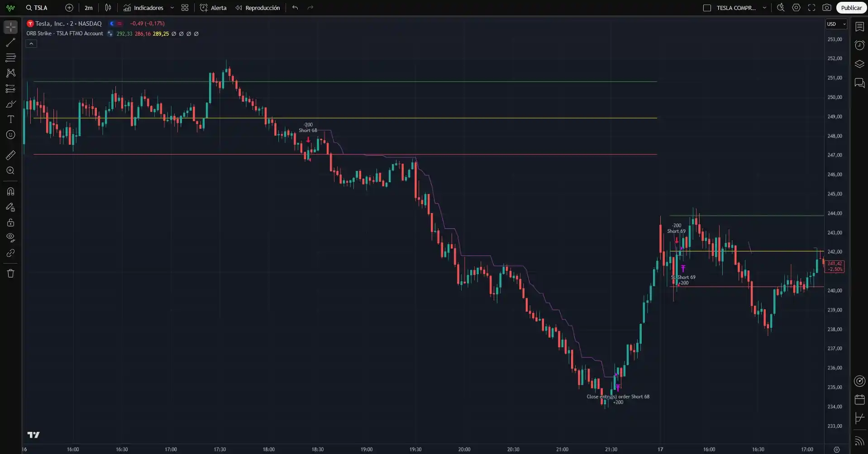Screen dimensions: 868x454
Task: Expand the TSLA COMPR strategy dropdown
Action: [764, 8]
